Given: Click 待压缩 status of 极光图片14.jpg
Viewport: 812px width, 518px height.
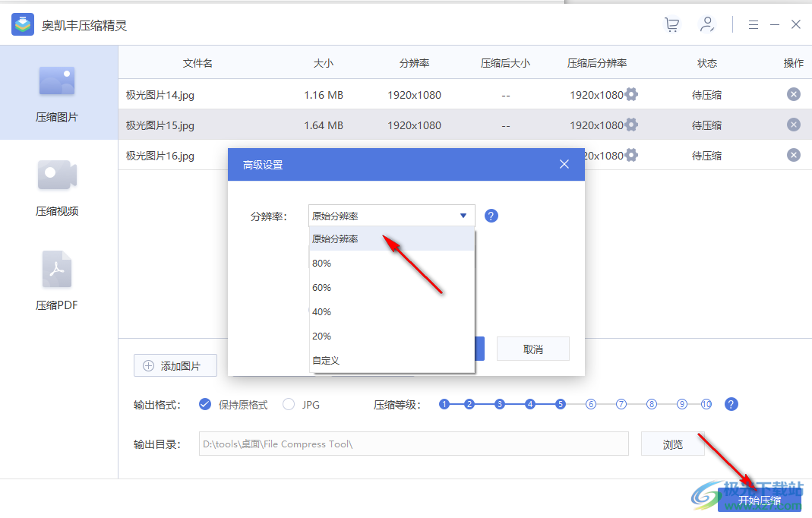Looking at the screenshot, I should [707, 95].
